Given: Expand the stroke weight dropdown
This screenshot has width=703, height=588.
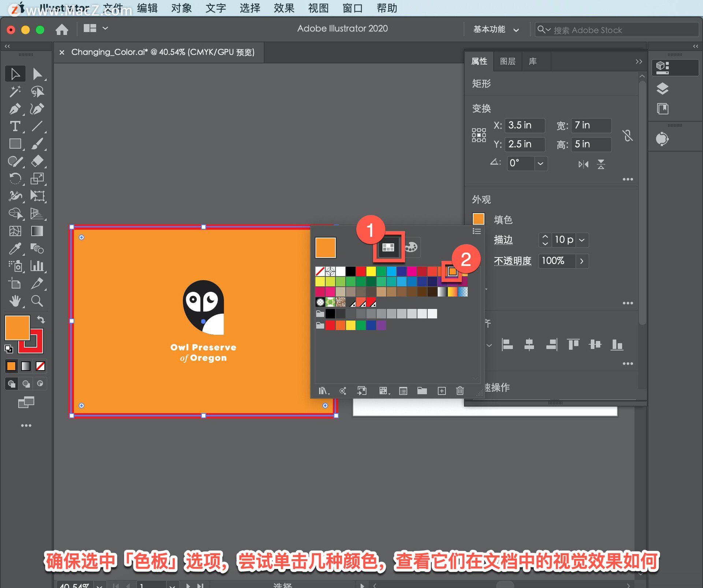Looking at the screenshot, I should coord(582,240).
